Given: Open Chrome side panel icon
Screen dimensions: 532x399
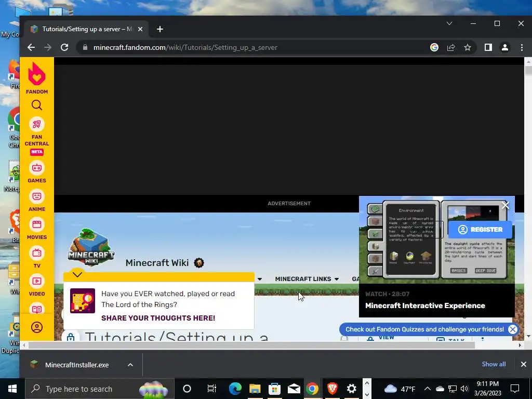Looking at the screenshot, I should 488,47.
